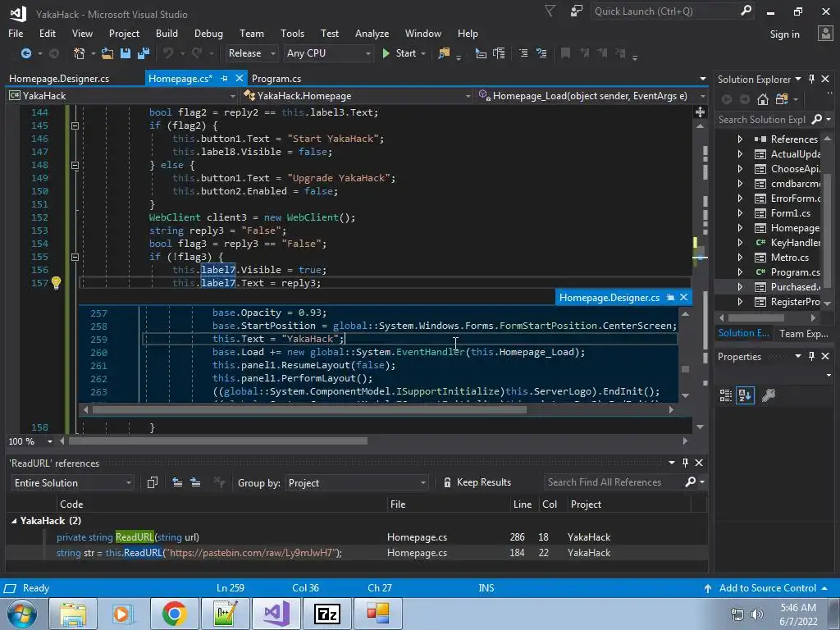
Task: Open the Entire Solution scope dropdown
Action: 72,482
